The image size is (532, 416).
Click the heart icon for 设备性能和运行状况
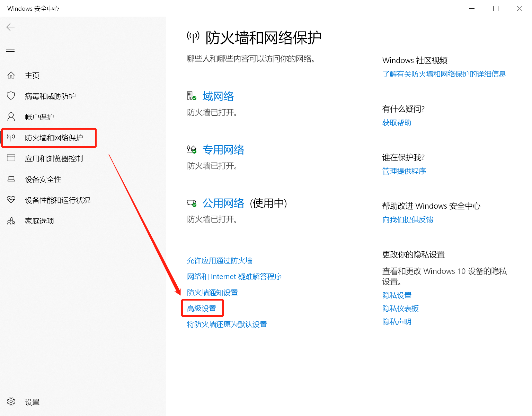coord(11,200)
